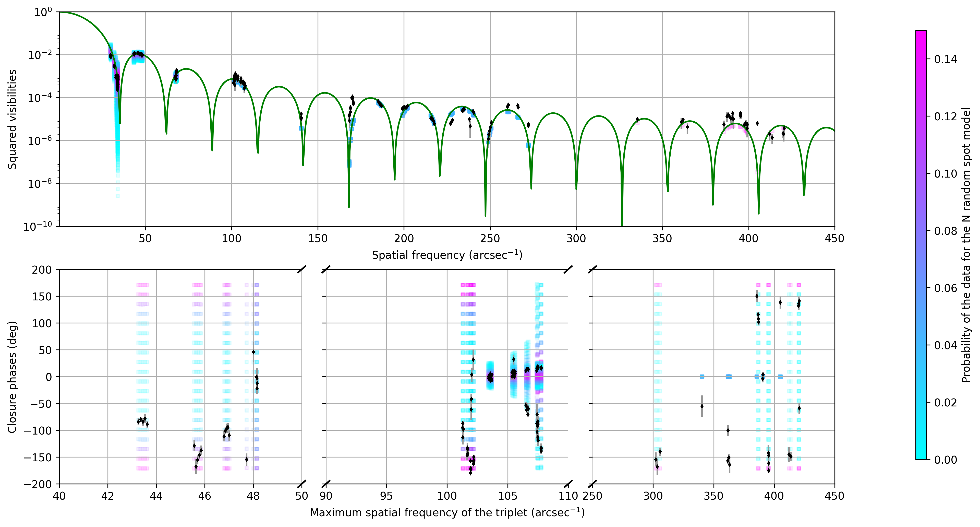The height and width of the screenshot is (527, 980).
Task: Click the 'Closure phases (deg)' axis label
Action: (12, 377)
